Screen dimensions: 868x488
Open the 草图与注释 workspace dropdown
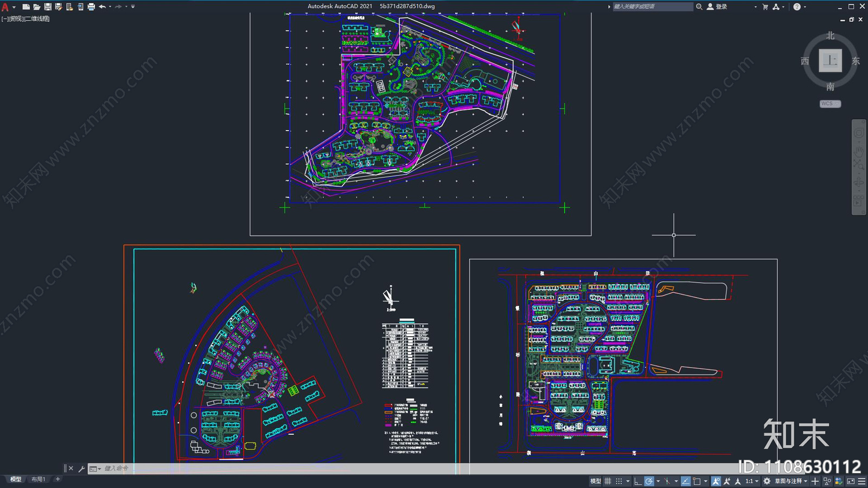(x=789, y=481)
